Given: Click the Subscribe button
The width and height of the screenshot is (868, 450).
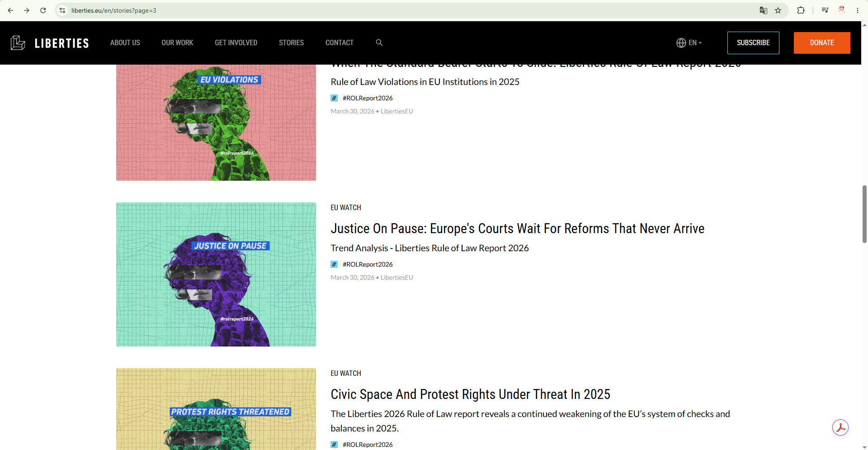Looking at the screenshot, I should click(753, 43).
